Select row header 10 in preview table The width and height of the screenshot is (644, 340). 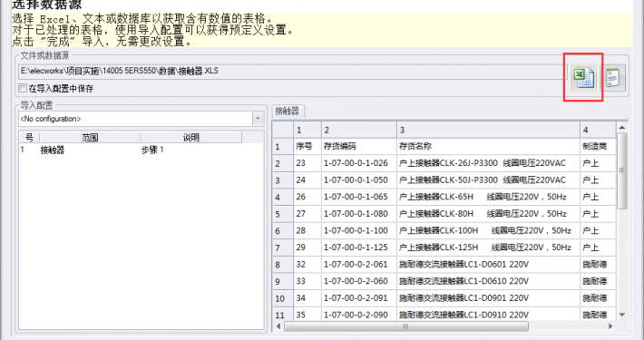pos(283,298)
